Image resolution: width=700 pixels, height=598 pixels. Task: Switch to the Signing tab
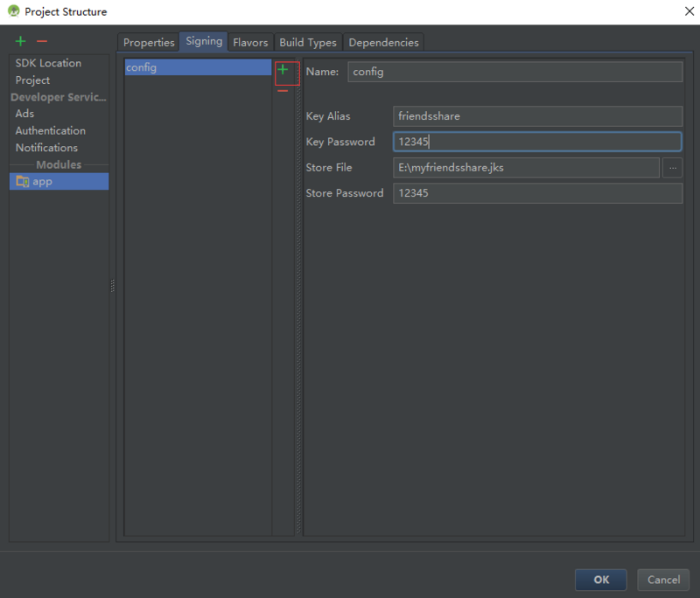pos(204,41)
